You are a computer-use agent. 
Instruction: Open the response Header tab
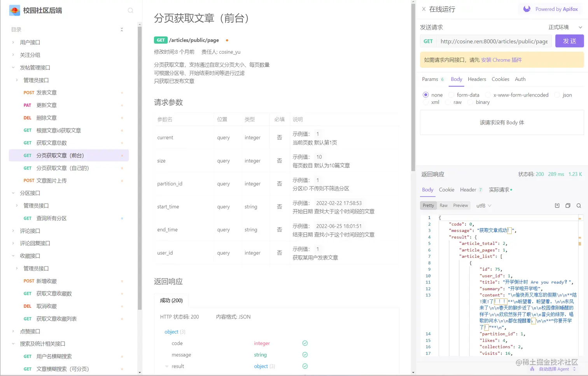(471, 190)
